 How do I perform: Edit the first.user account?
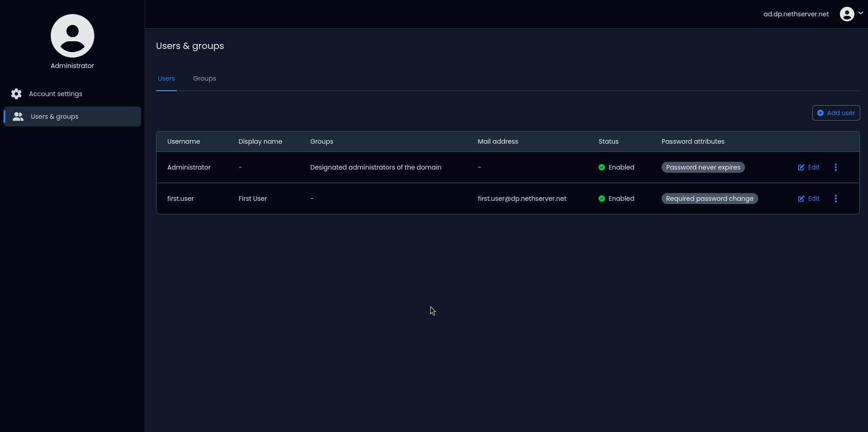809,199
